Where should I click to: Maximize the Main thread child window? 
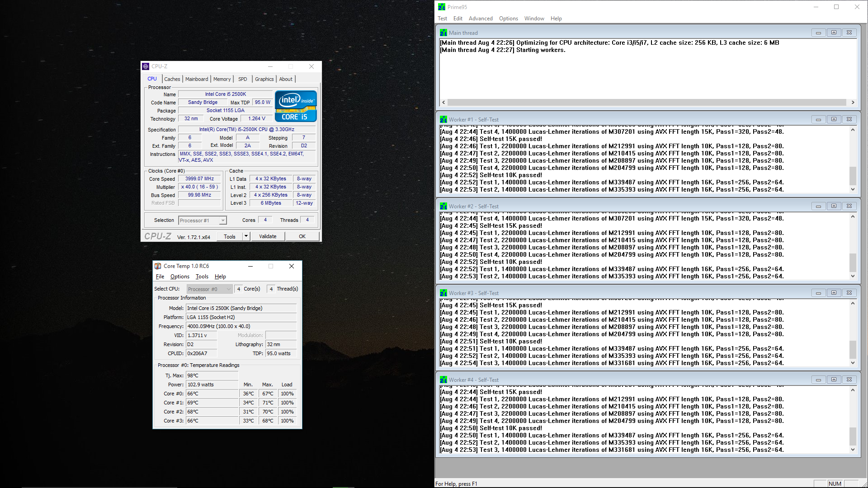[834, 33]
